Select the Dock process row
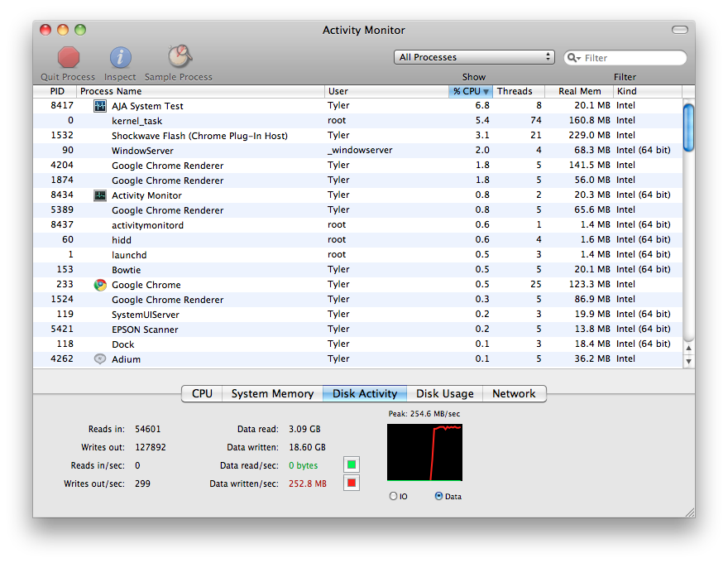The width and height of the screenshot is (728, 563). [357, 344]
